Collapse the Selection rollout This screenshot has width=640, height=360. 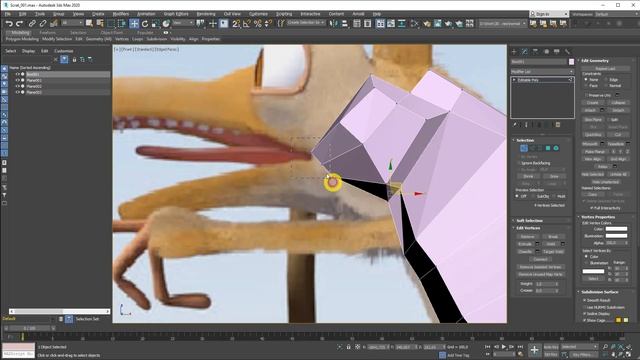[524, 140]
